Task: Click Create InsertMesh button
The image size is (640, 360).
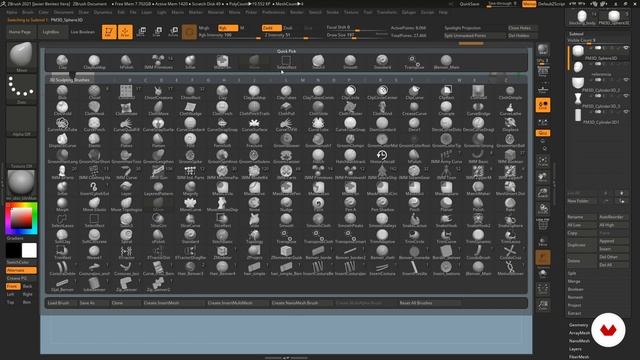Action: pos(173,303)
